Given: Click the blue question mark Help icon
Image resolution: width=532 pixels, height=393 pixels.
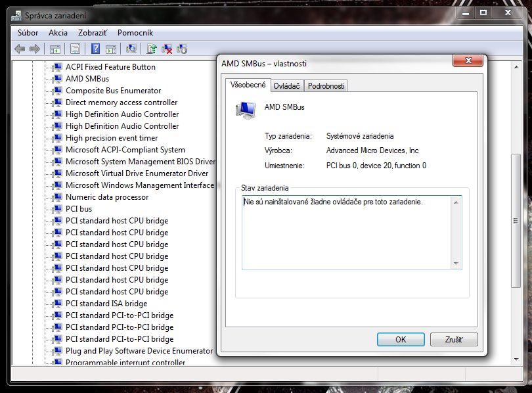Looking at the screenshot, I should click(96, 49).
